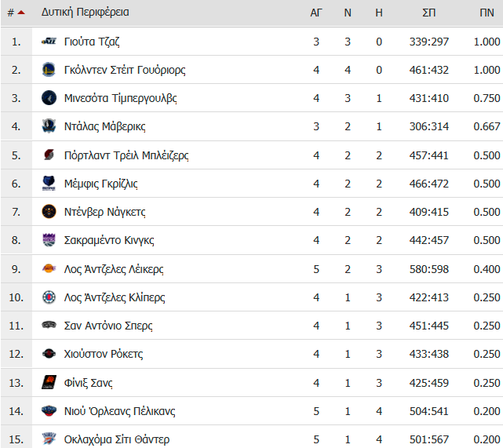Toggle rank sort via red arrow

pos(21,13)
